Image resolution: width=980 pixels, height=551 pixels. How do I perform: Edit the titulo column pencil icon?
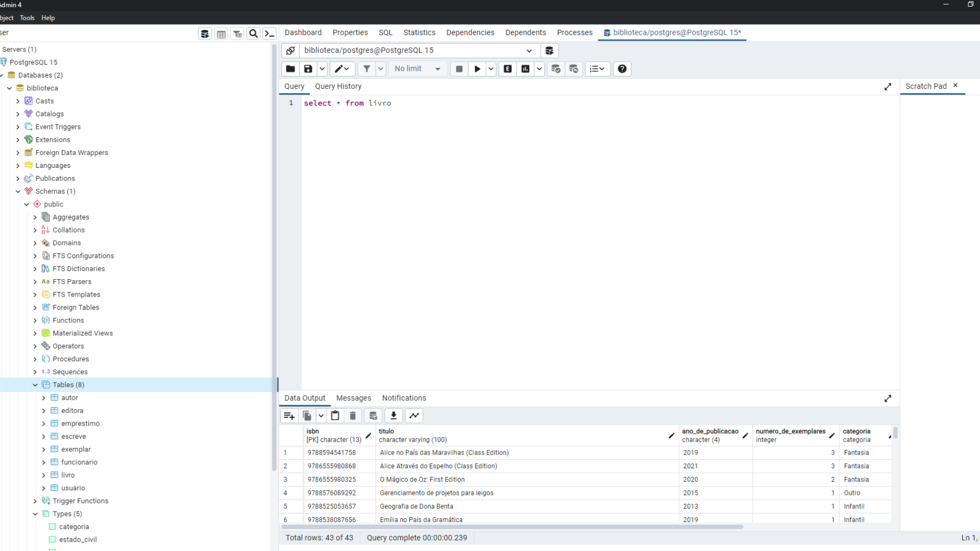point(671,436)
